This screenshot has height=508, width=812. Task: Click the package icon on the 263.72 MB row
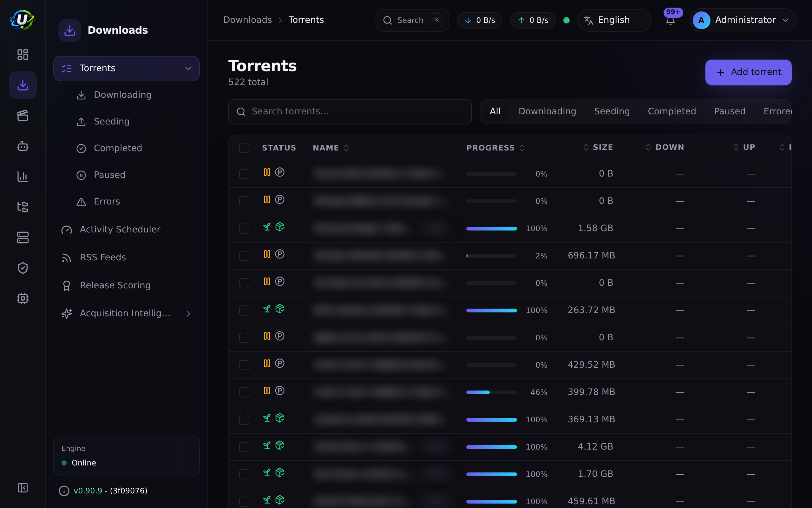point(280,309)
